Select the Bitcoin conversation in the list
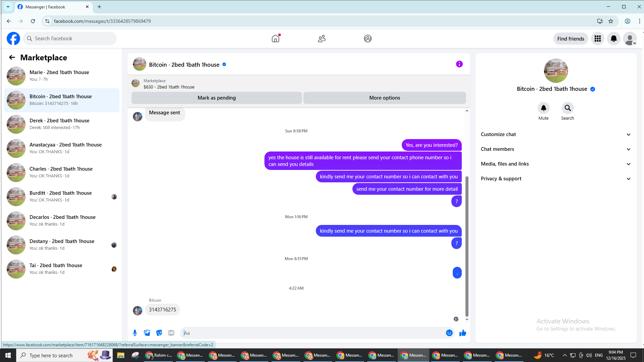Screen dimensions: 644x362 (x=62, y=100)
